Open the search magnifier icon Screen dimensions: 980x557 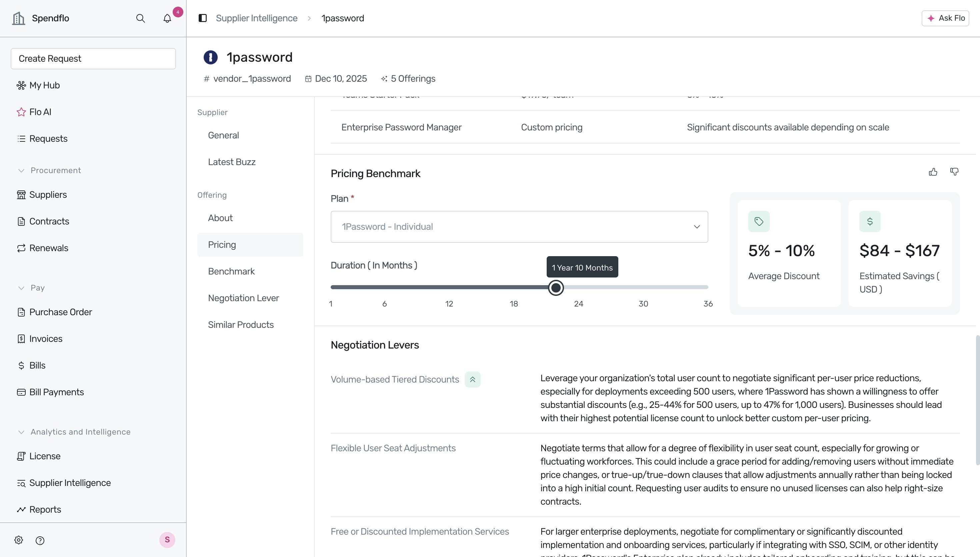tap(140, 18)
